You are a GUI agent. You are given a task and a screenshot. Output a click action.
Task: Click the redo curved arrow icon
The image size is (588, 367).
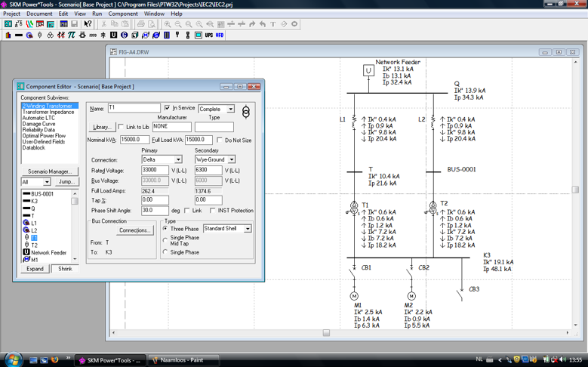click(x=252, y=24)
